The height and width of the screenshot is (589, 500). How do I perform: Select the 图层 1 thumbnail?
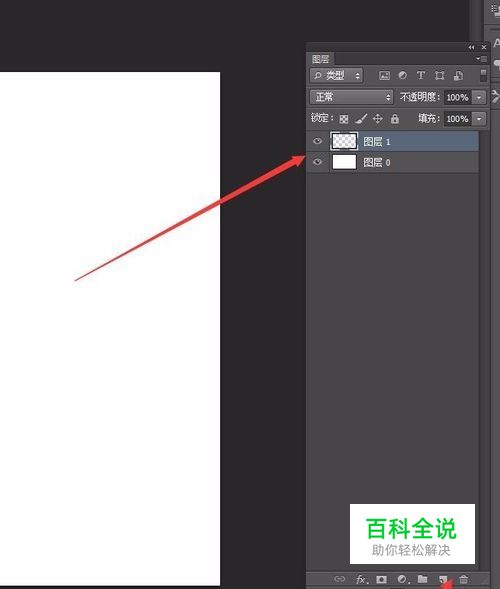[344, 141]
